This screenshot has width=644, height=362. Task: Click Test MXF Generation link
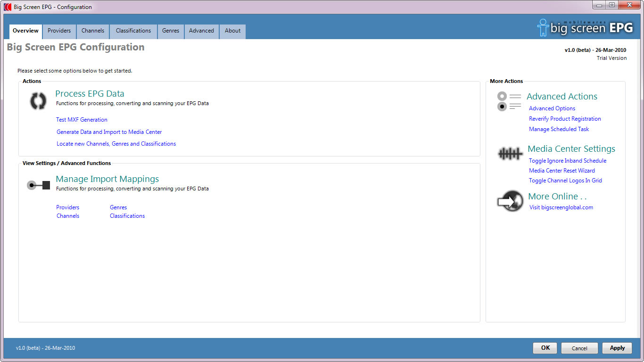[x=82, y=120]
